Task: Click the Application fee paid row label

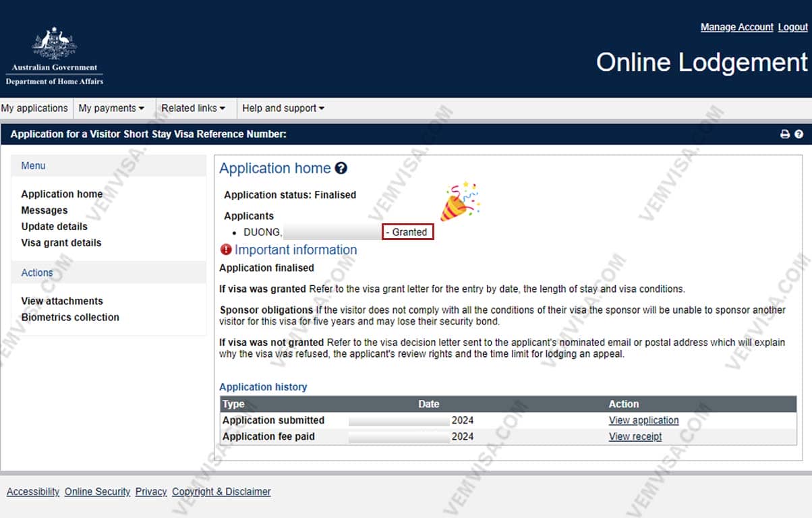Action: pyautogui.click(x=268, y=436)
